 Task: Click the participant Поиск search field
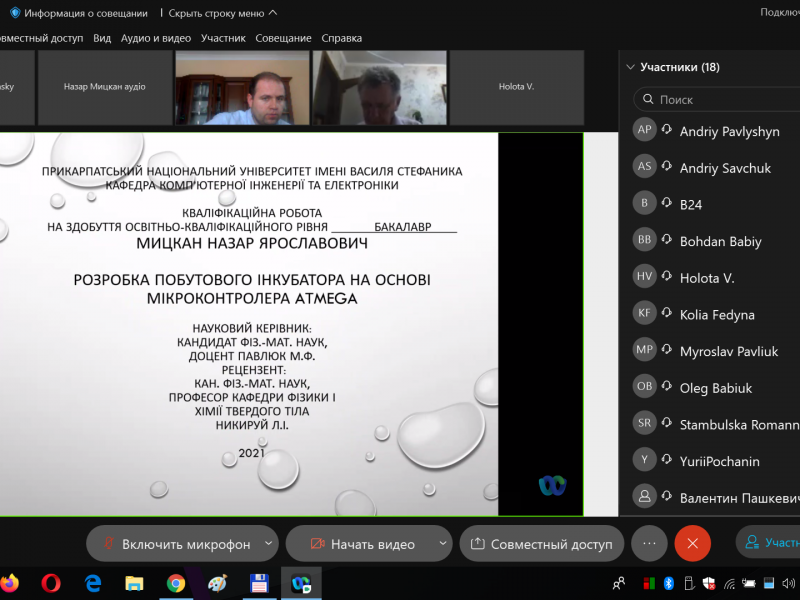point(720,99)
